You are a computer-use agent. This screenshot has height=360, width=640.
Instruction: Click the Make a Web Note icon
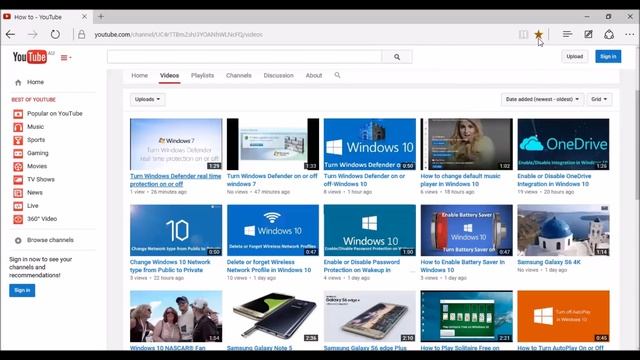coord(588,34)
